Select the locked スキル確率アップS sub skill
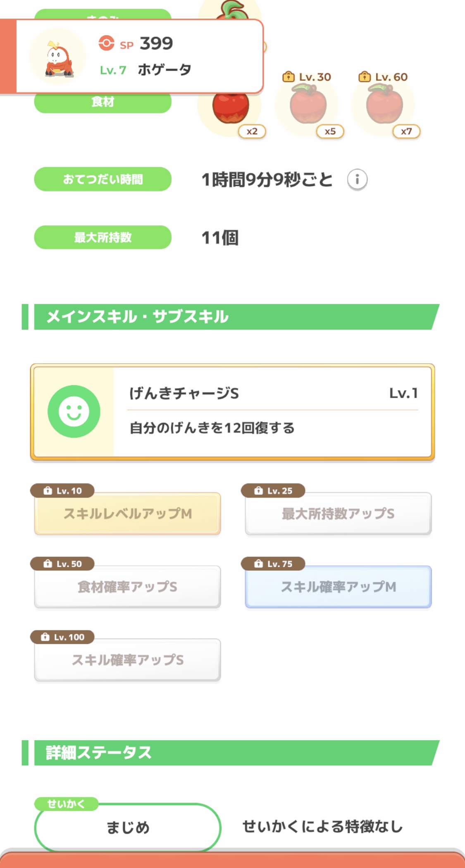The image size is (465, 868). (x=127, y=660)
